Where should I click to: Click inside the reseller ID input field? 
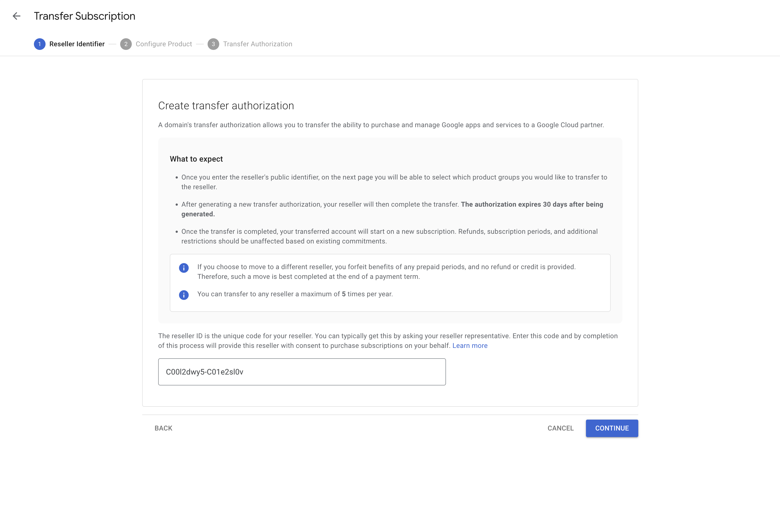click(301, 372)
